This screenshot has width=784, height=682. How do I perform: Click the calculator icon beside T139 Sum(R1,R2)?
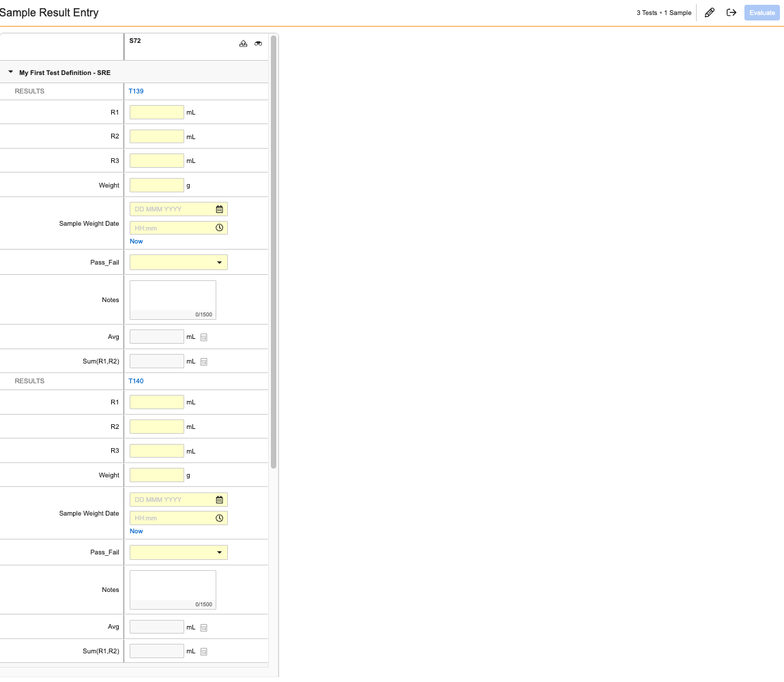[204, 361]
